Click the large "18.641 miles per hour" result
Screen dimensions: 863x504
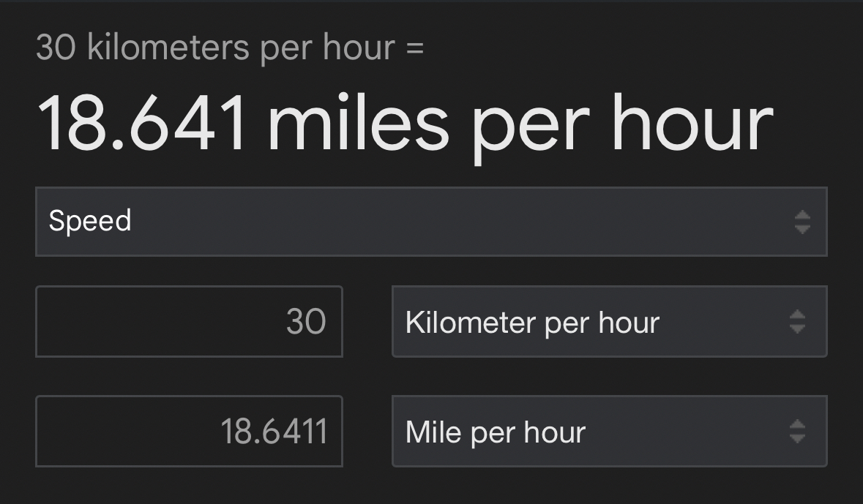point(404,124)
